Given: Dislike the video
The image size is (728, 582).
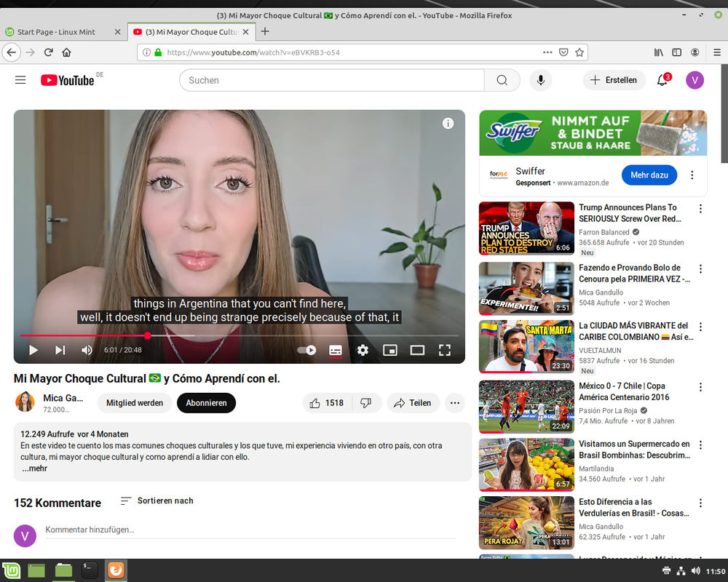Looking at the screenshot, I should [366, 403].
